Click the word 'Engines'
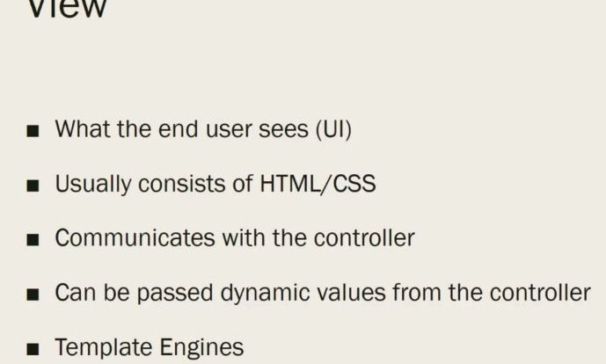This screenshot has width=606, height=364. [201, 348]
